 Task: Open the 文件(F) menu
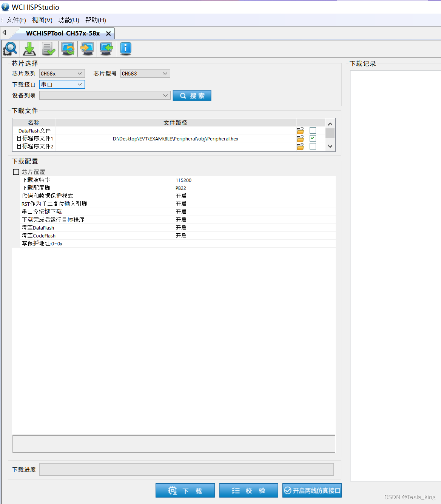16,20
